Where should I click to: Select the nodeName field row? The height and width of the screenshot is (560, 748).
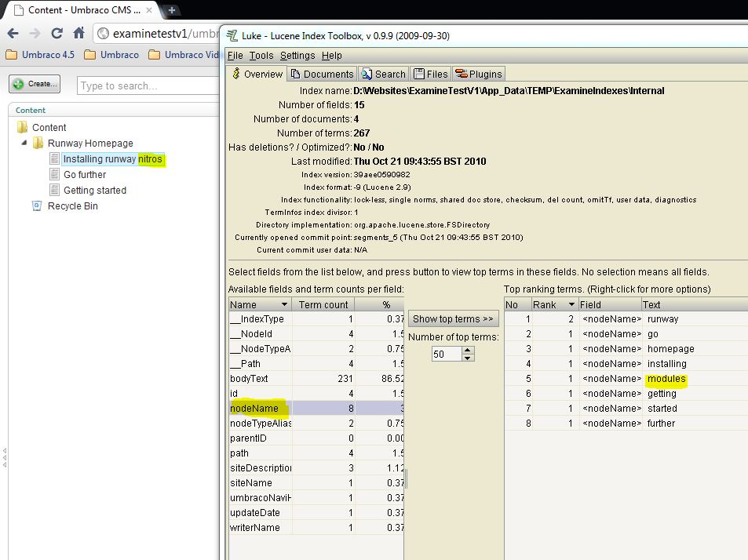pyautogui.click(x=316, y=409)
